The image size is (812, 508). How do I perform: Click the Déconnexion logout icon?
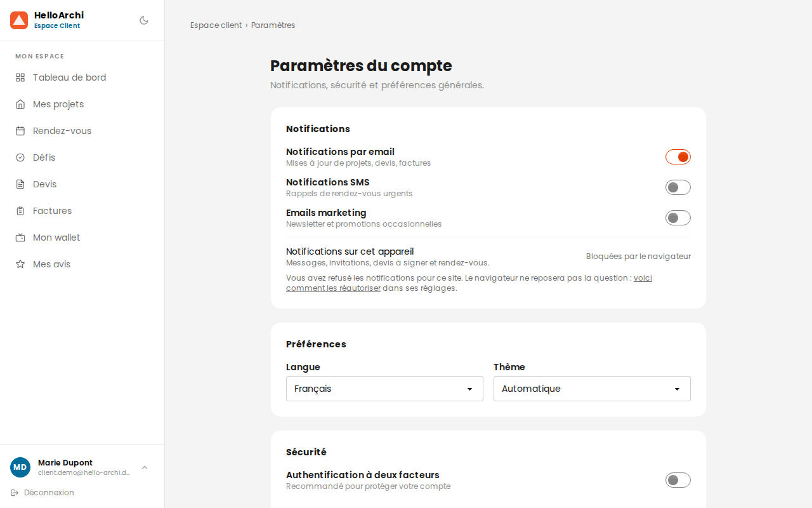tap(15, 493)
